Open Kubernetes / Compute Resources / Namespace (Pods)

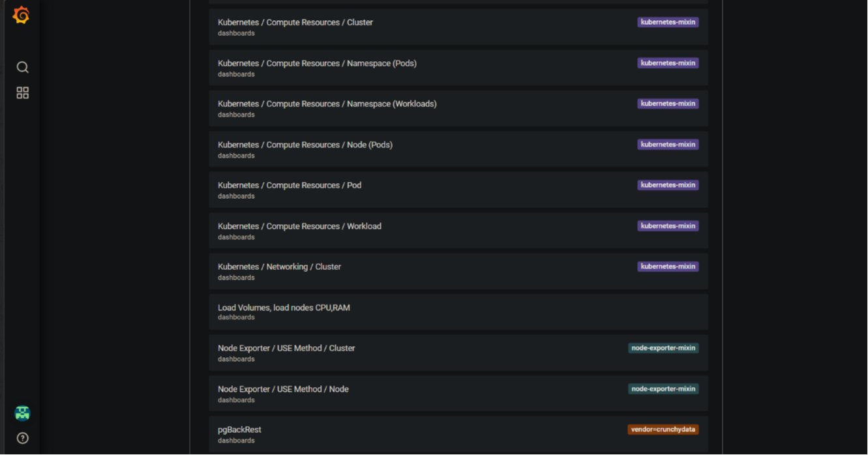tap(317, 63)
